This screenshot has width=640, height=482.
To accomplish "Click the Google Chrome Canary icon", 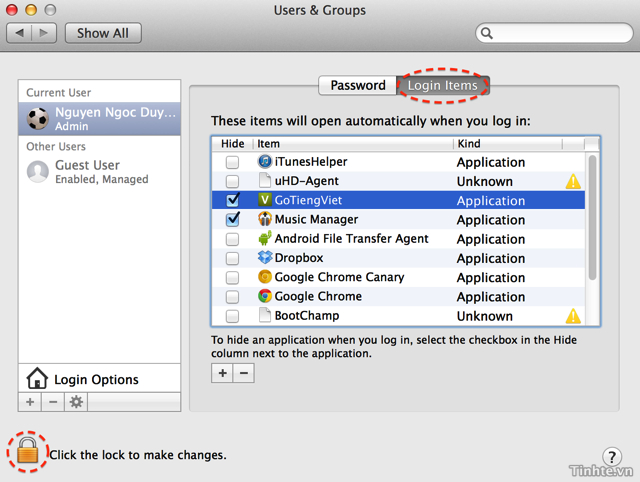I will click(x=264, y=277).
